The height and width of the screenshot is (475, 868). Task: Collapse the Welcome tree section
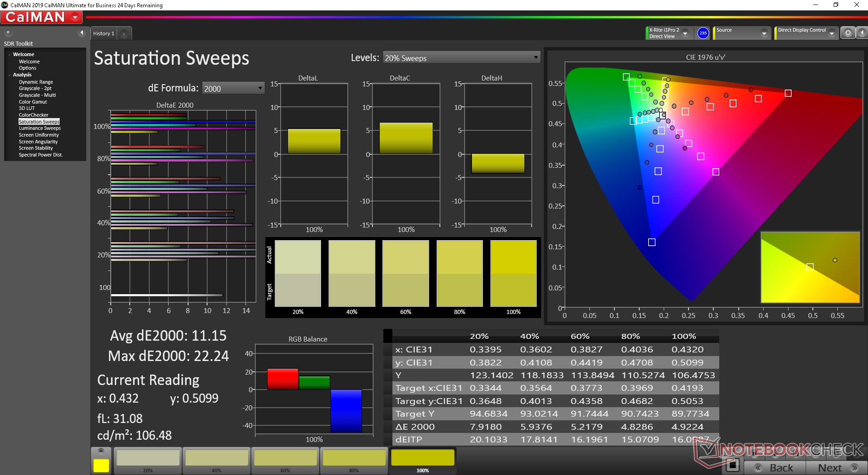(9, 54)
